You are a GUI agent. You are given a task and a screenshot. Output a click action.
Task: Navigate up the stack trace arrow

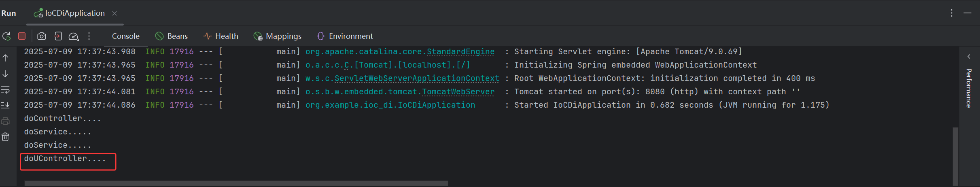(x=5, y=58)
